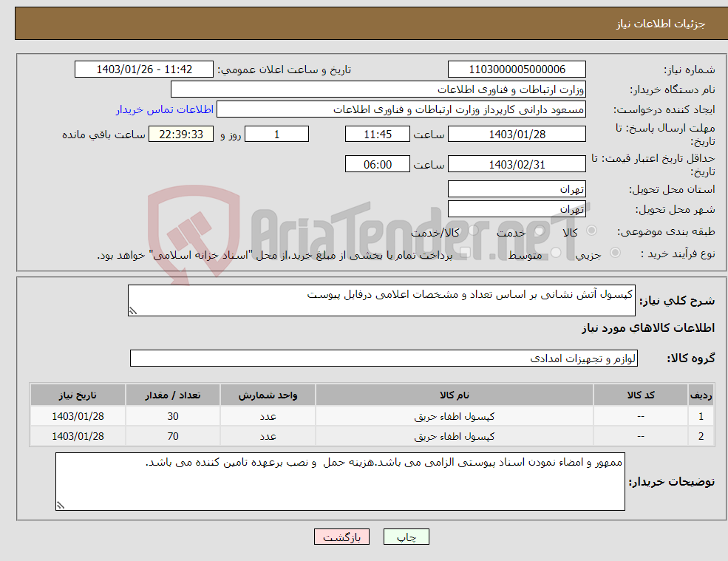Click quantity 70 in row 2

click(173, 437)
